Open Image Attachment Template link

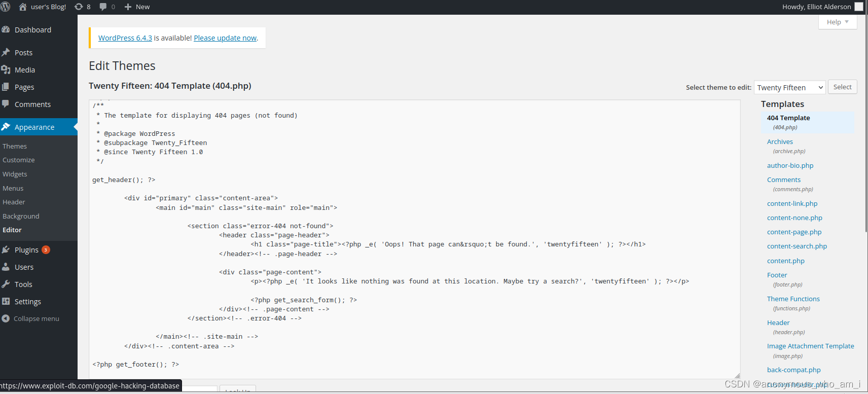coord(810,346)
